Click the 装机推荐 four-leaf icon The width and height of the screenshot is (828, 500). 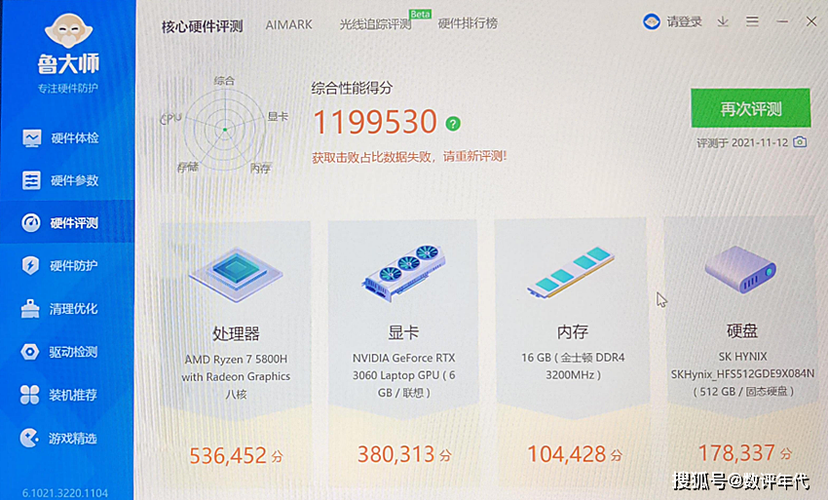30,394
